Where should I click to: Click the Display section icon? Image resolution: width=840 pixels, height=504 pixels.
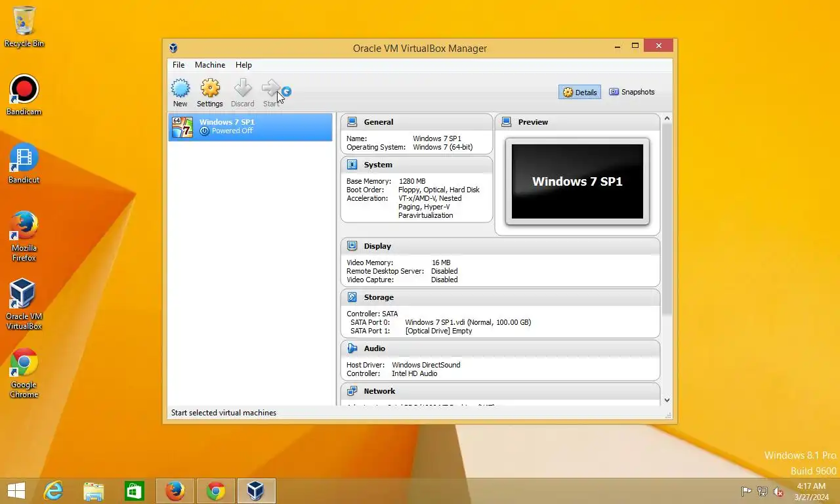pos(352,246)
